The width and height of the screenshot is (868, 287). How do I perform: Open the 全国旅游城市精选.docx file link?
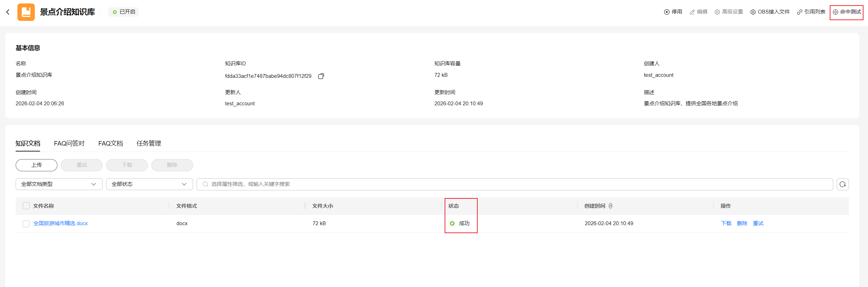61,223
